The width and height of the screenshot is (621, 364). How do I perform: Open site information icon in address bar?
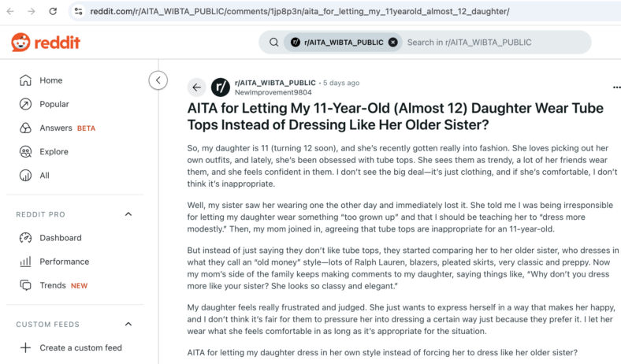click(79, 11)
